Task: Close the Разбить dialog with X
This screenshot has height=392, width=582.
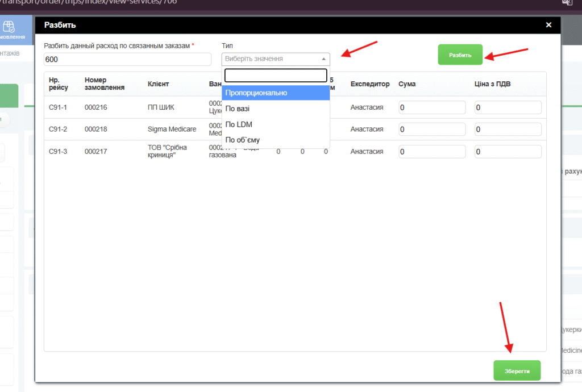Action: (548, 25)
